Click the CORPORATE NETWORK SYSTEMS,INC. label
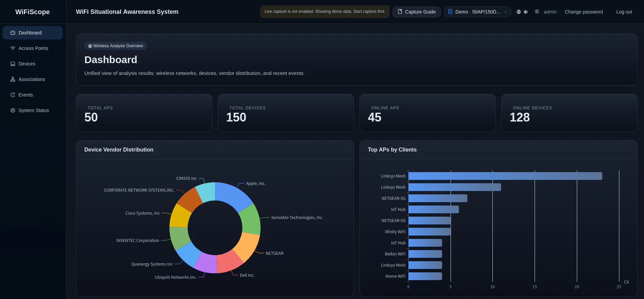 pyautogui.click(x=139, y=190)
